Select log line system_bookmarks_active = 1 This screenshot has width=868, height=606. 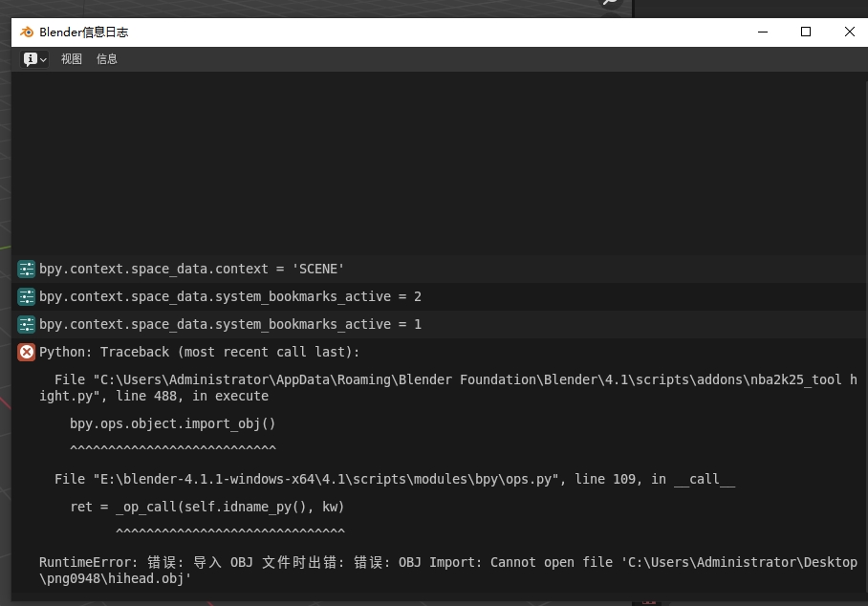230,324
